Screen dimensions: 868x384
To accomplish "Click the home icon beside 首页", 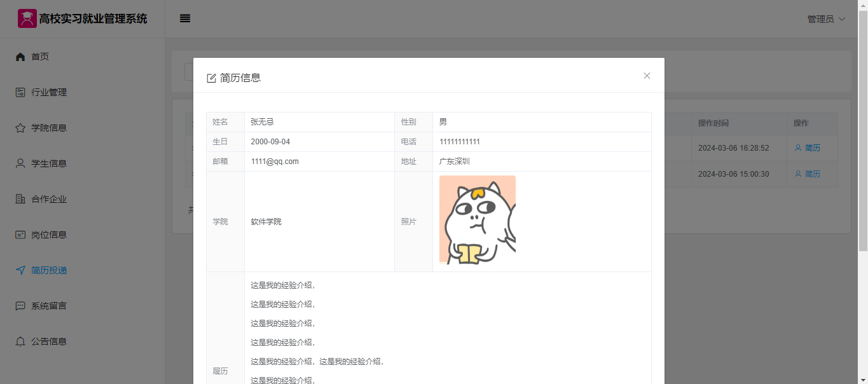I will pyautogui.click(x=20, y=57).
